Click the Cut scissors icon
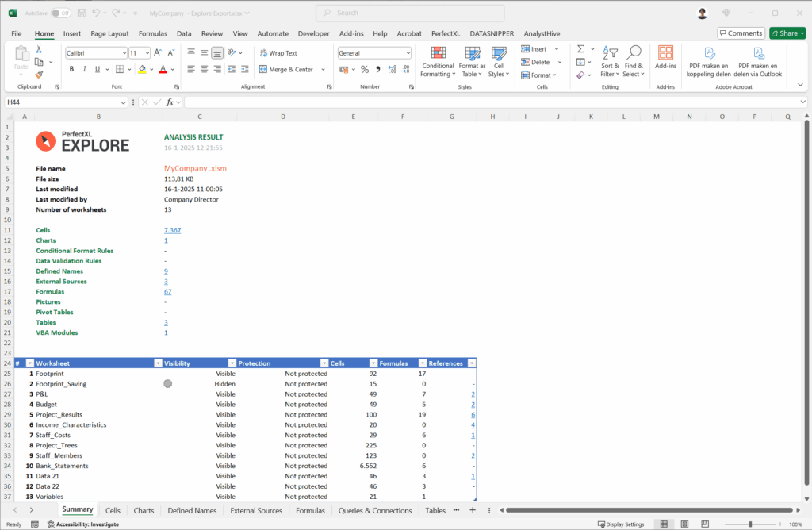The image size is (812, 530). pyautogui.click(x=39, y=49)
